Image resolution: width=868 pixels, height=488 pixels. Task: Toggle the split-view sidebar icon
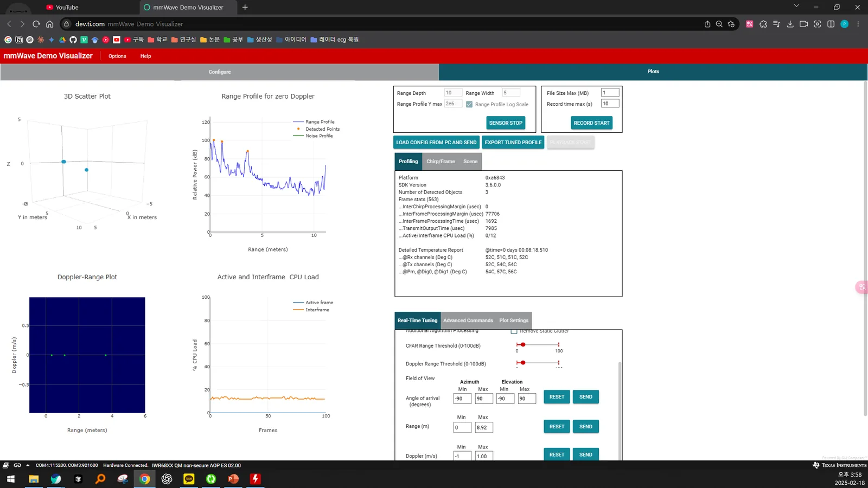coord(831,24)
